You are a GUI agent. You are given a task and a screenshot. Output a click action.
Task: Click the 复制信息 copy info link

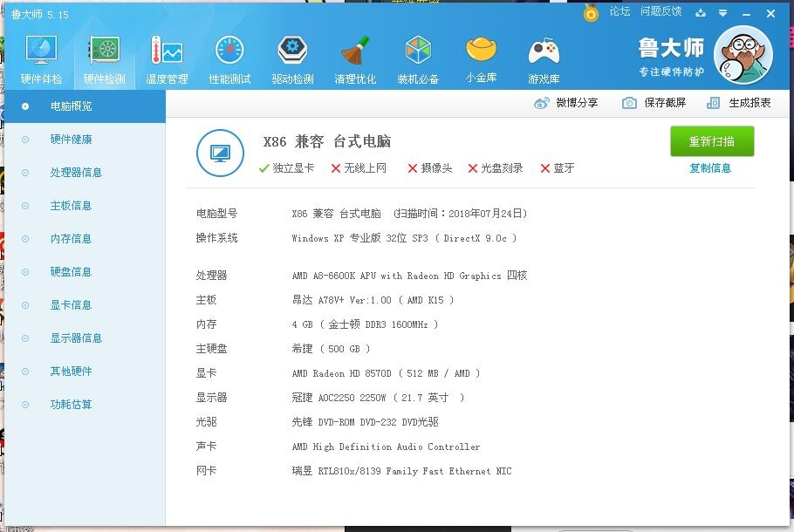coord(710,168)
